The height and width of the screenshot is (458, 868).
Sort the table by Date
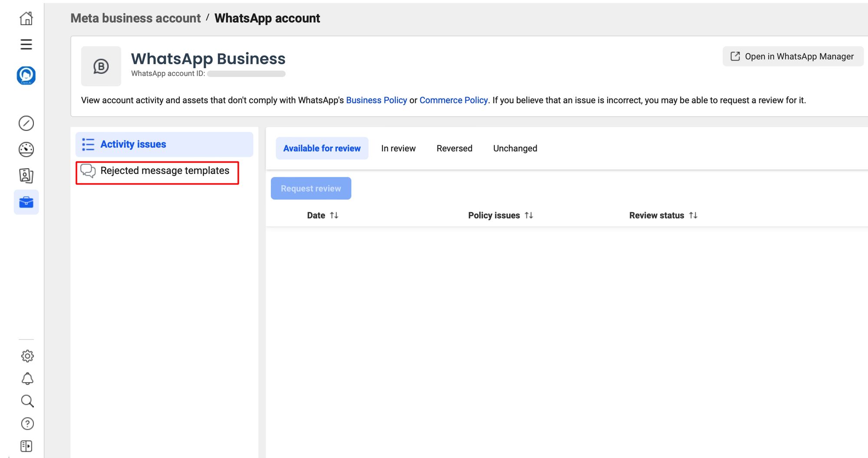click(x=334, y=216)
